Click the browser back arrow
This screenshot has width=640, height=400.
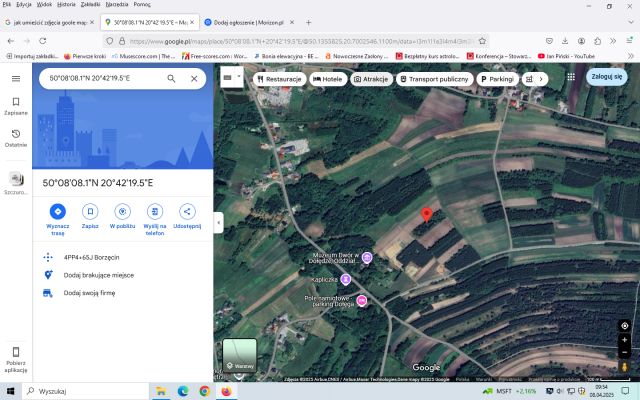(11, 41)
